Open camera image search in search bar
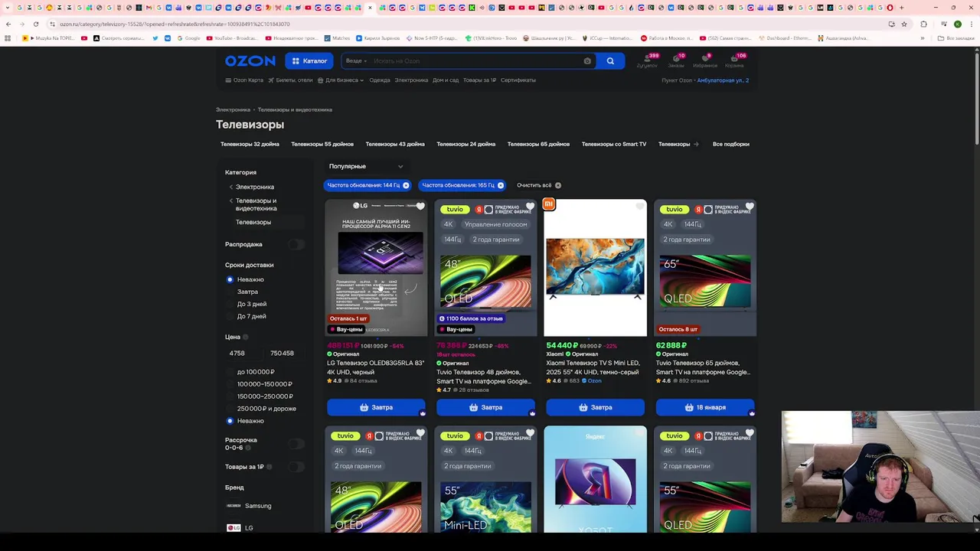980x551 pixels. click(587, 61)
